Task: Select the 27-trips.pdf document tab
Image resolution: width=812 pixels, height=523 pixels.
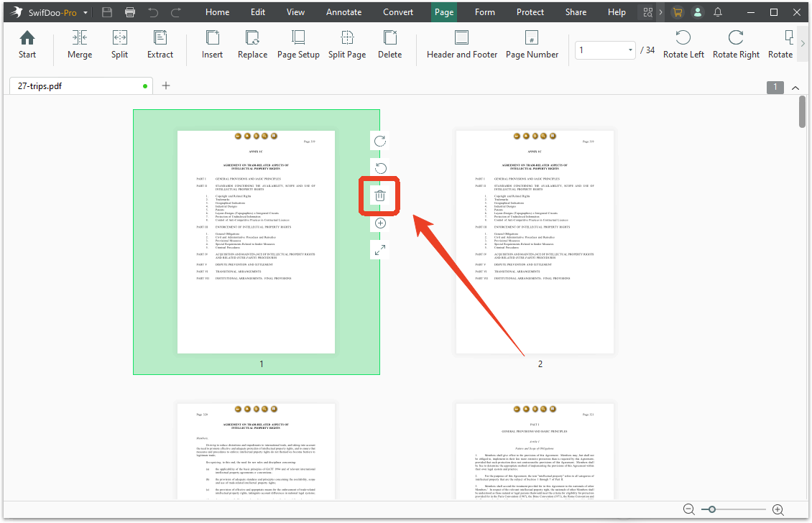Action: click(81, 86)
